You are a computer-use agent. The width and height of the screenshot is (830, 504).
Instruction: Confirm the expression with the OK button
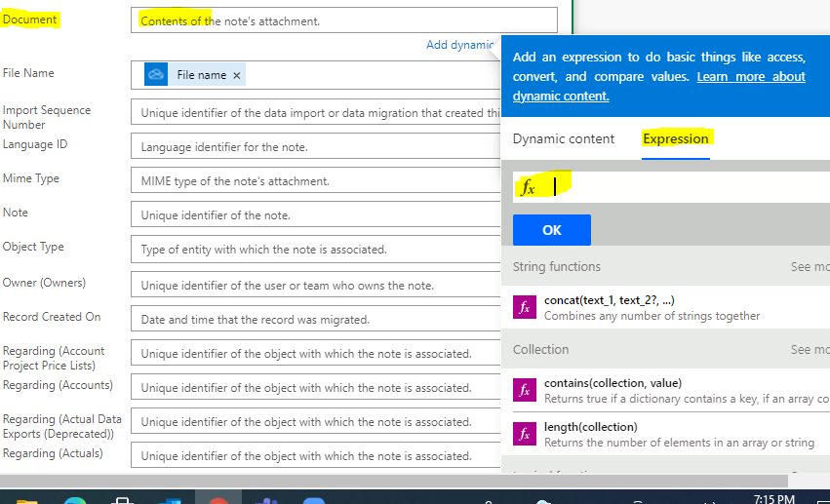pos(552,230)
